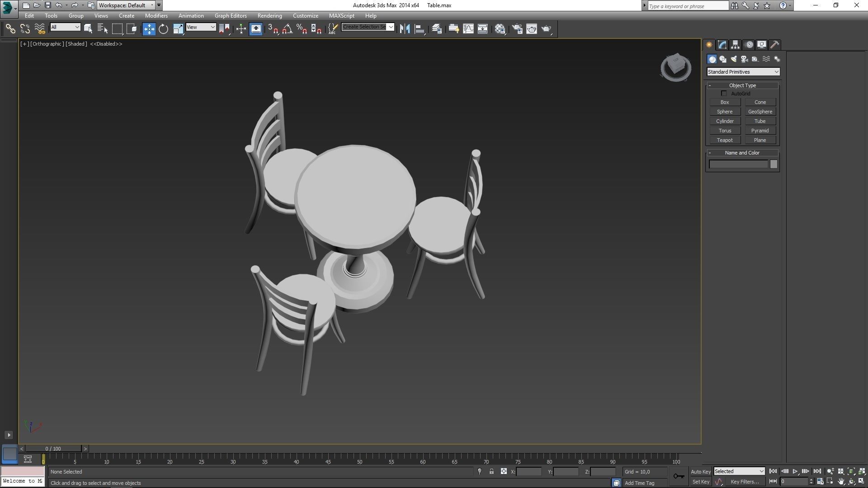Click the Teapot primitive button

724,140
